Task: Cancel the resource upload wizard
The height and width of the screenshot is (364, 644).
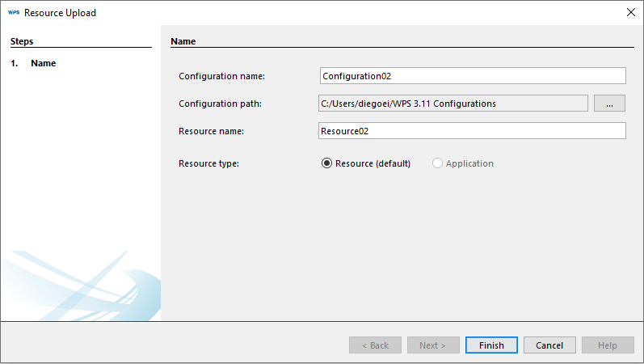Action: click(549, 345)
